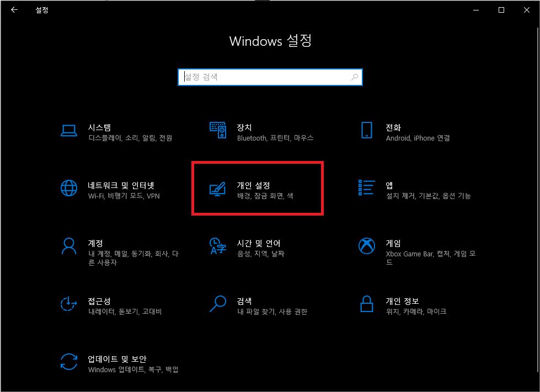Viewport: 540px width, 392px height.
Task: Click text '설치 제거, 기본값, 옵션 기능'
Action: (428, 196)
